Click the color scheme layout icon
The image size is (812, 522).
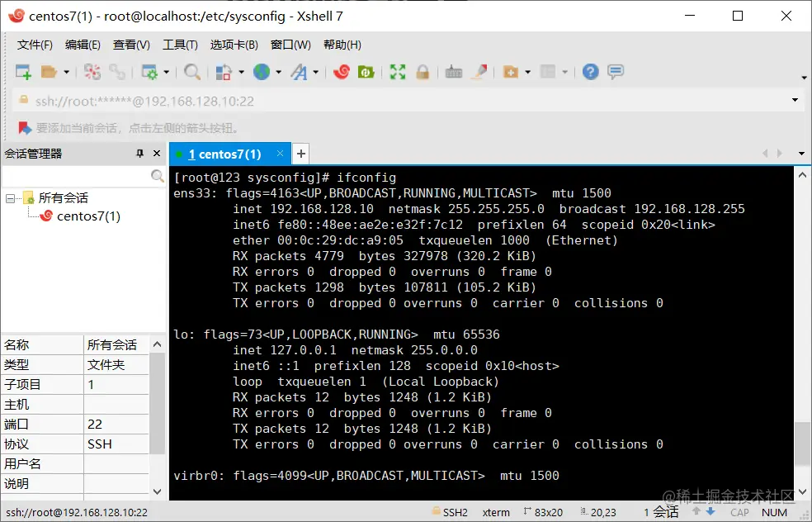point(224,72)
